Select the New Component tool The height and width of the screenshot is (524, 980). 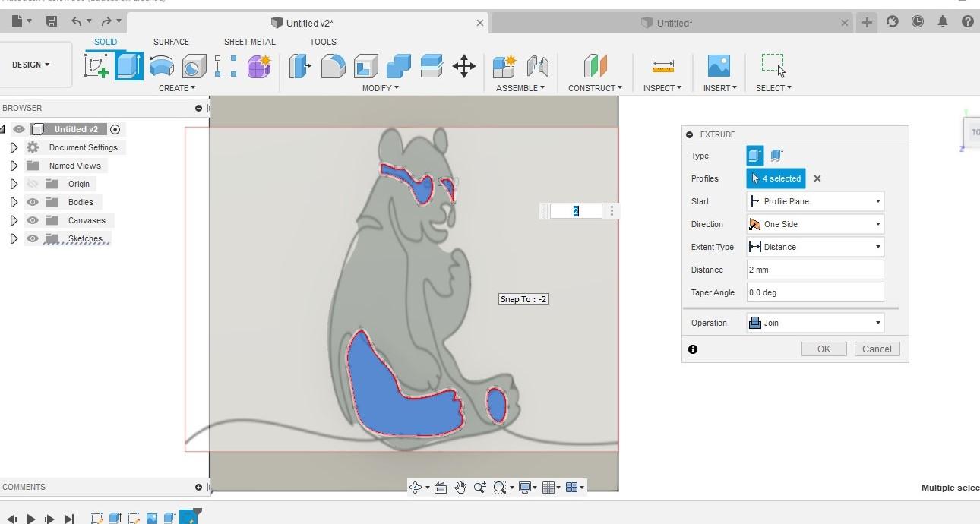(504, 66)
